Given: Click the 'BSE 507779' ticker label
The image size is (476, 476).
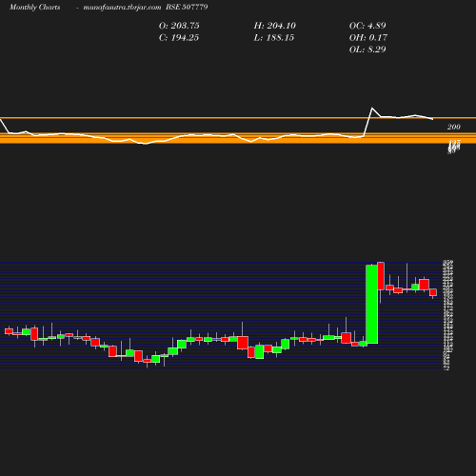Looking at the screenshot, I should [187, 7].
